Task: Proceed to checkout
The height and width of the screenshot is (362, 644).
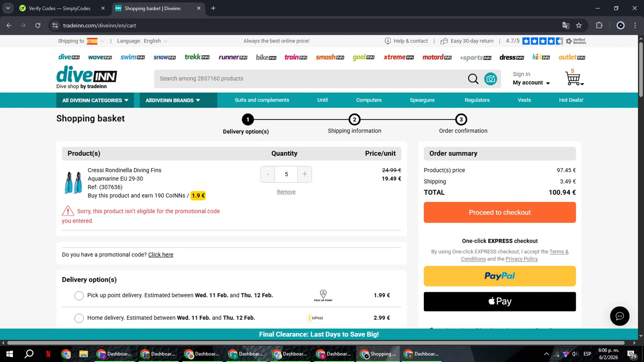Action: pyautogui.click(x=500, y=212)
